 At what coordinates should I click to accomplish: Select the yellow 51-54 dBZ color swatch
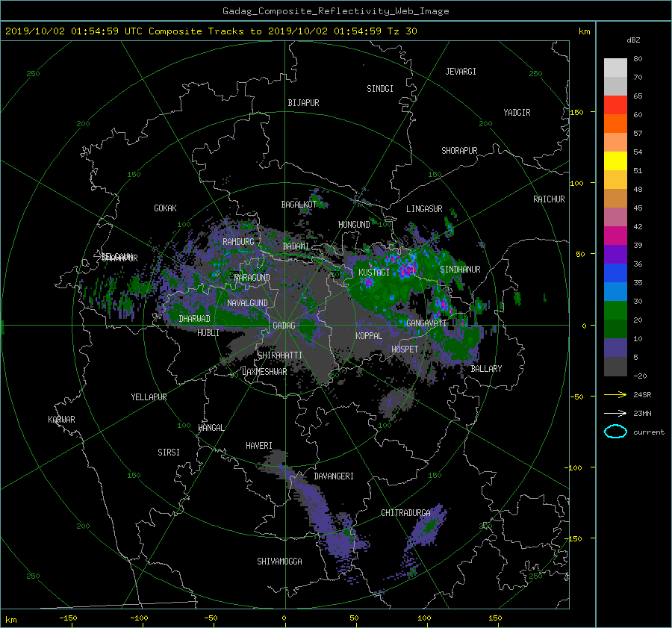pyautogui.click(x=615, y=161)
